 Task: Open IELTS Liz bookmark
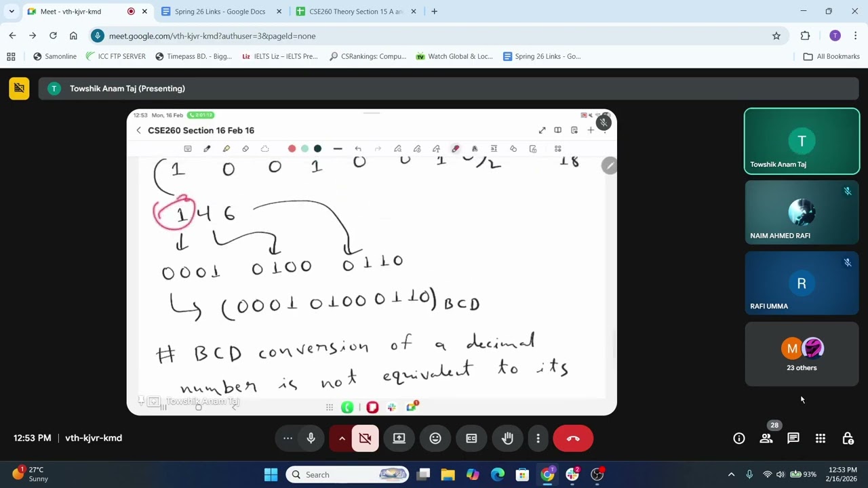coord(279,56)
